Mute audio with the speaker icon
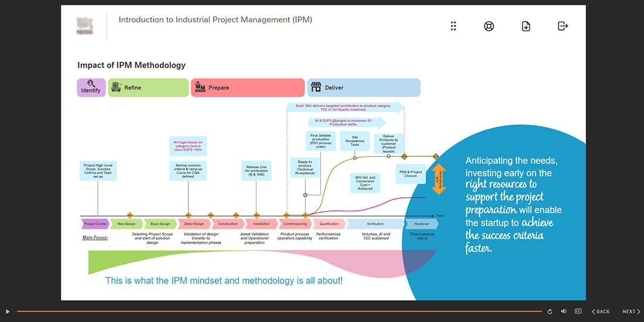This screenshot has height=322, width=644. click(x=564, y=311)
